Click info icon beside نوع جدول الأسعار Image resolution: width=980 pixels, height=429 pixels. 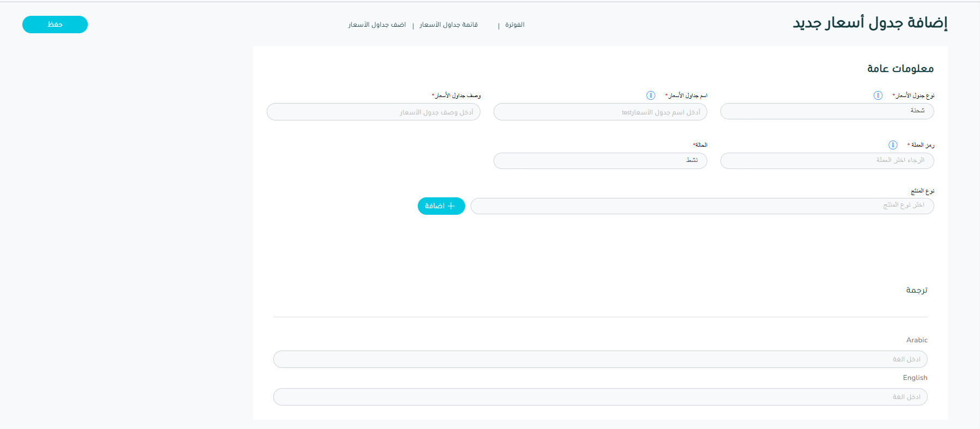click(x=878, y=95)
